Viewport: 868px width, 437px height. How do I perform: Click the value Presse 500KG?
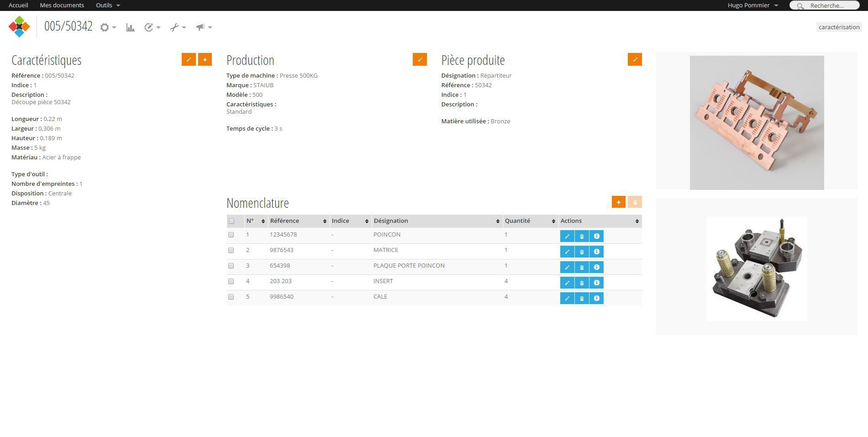(x=299, y=76)
